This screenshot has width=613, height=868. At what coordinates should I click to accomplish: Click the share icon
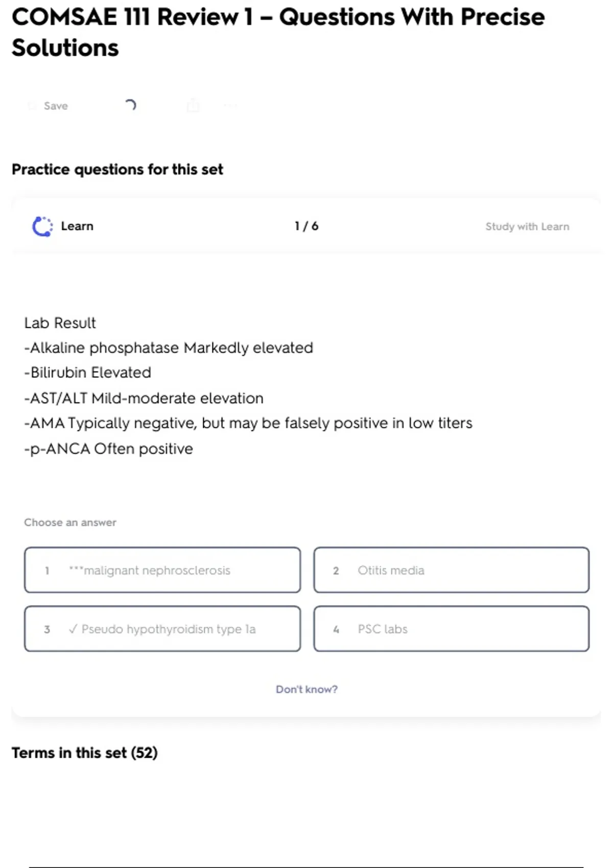pos(193,105)
